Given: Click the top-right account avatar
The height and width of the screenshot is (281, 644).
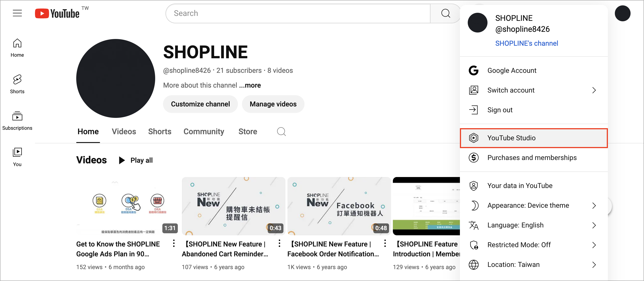Looking at the screenshot, I should pyautogui.click(x=622, y=13).
